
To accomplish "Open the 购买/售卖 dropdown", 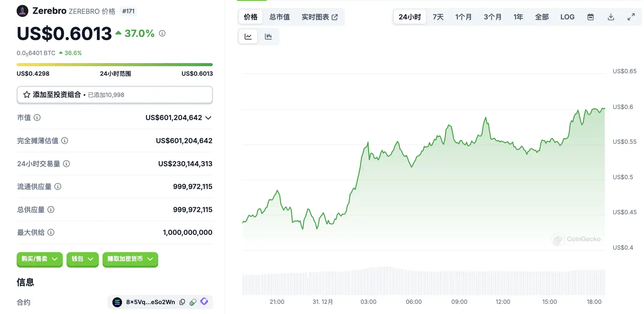I will (39, 259).
